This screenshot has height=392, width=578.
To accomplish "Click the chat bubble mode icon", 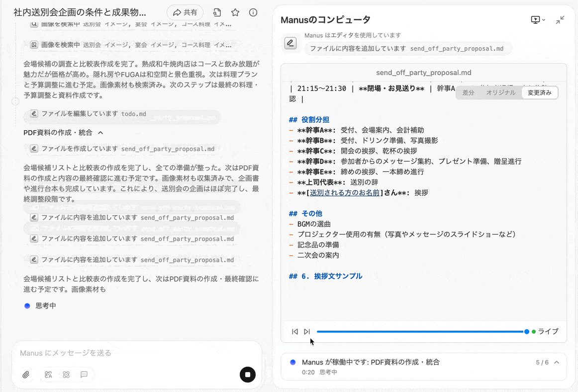I will pyautogui.click(x=84, y=375).
